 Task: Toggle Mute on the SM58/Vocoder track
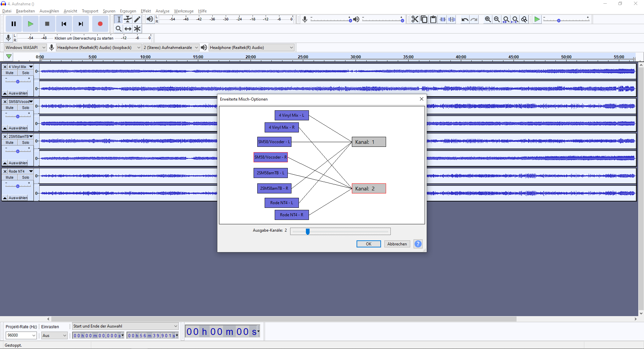pyautogui.click(x=9, y=108)
